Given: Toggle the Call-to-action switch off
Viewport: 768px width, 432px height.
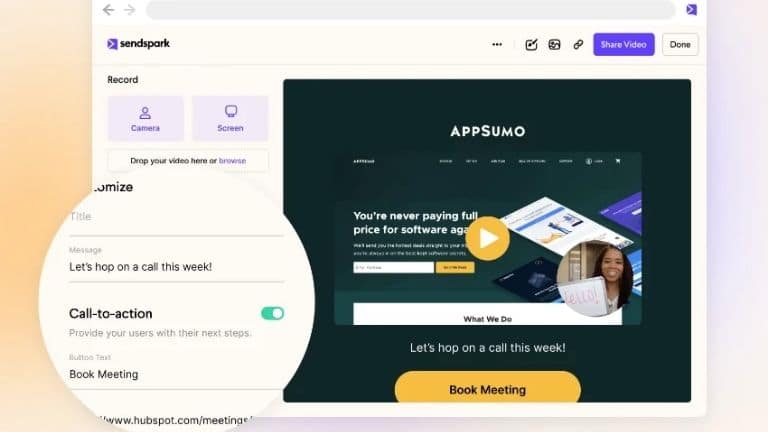Looking at the screenshot, I should tap(272, 313).
